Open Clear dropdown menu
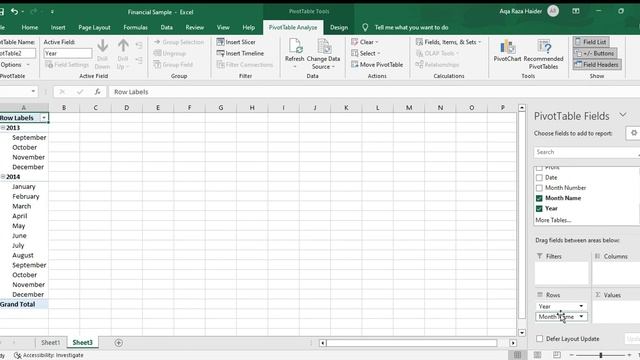The width and height of the screenshot is (640, 360). tap(365, 42)
